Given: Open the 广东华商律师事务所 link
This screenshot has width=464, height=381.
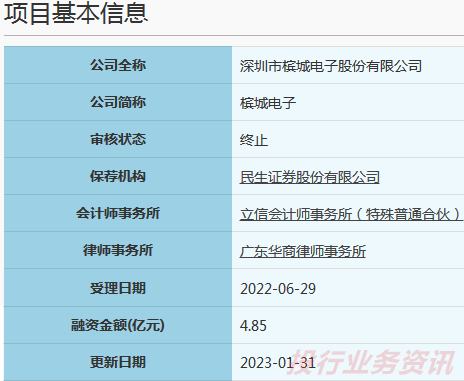Looking at the screenshot, I should coord(303,251).
